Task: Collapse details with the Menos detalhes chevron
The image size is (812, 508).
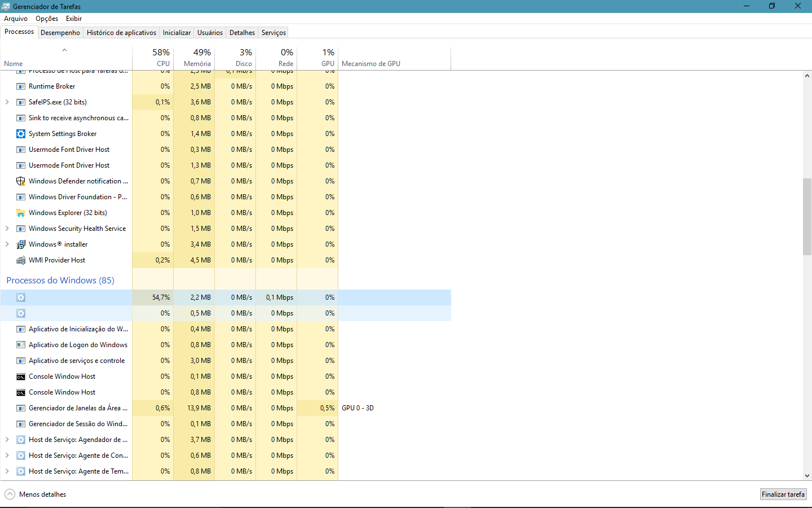Action: coord(10,494)
